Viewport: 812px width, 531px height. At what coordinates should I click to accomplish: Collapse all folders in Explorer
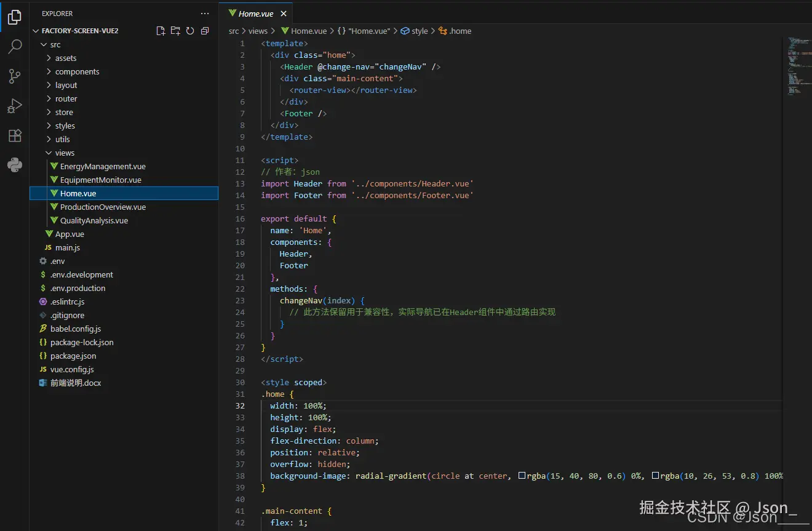click(x=205, y=31)
